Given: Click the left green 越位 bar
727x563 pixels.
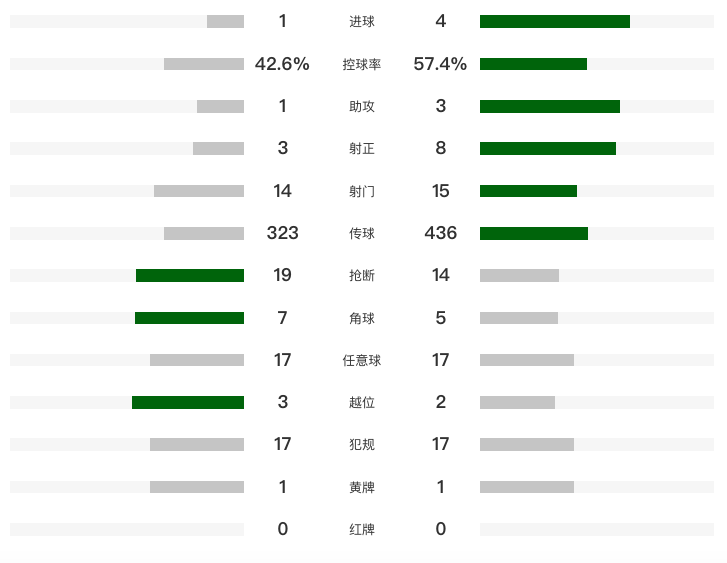Looking at the screenshot, I should tap(188, 402).
